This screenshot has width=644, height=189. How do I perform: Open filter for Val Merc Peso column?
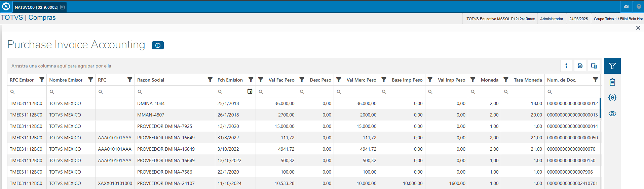(339, 80)
